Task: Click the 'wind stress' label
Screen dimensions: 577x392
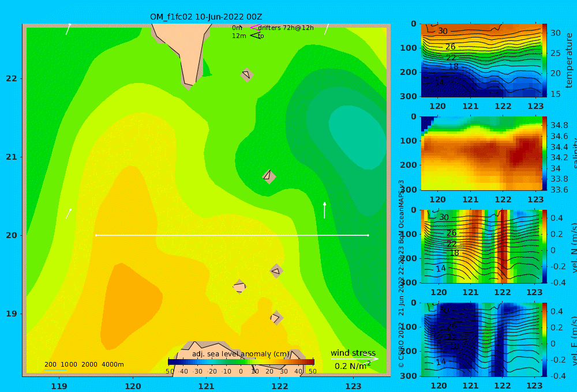Action: pos(353,353)
